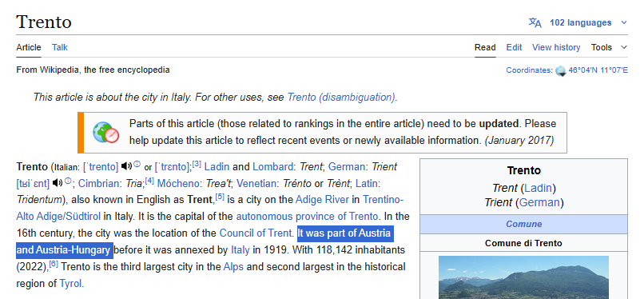This screenshot has height=299, width=644.
Task: Click the languages translate icon
Action: 535,22
